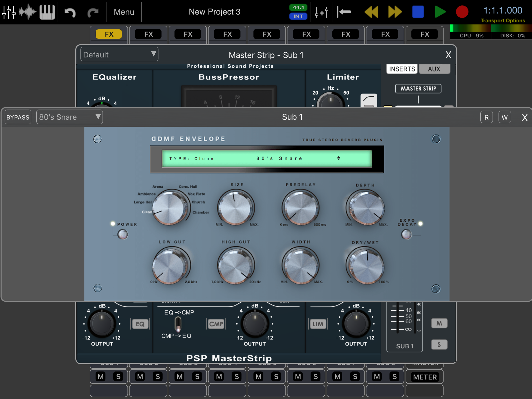The height and width of the screenshot is (399, 532).
Task: Click the Limiter OUTPUT knob
Action: [356, 324]
